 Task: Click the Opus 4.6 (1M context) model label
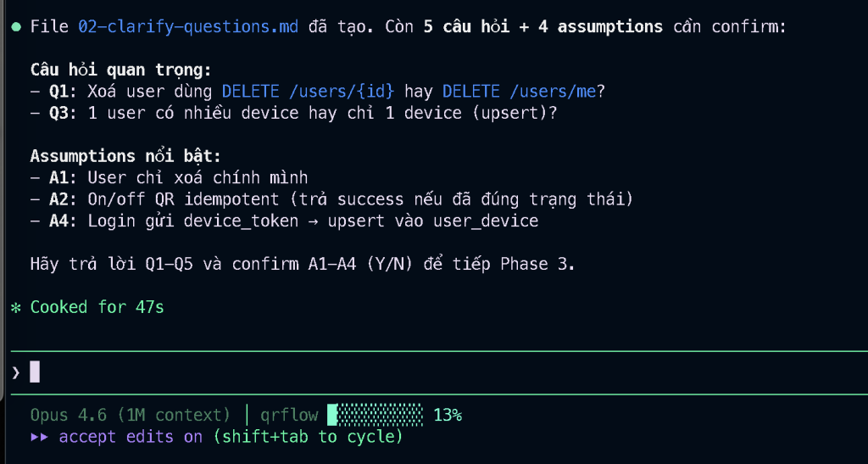(131, 416)
